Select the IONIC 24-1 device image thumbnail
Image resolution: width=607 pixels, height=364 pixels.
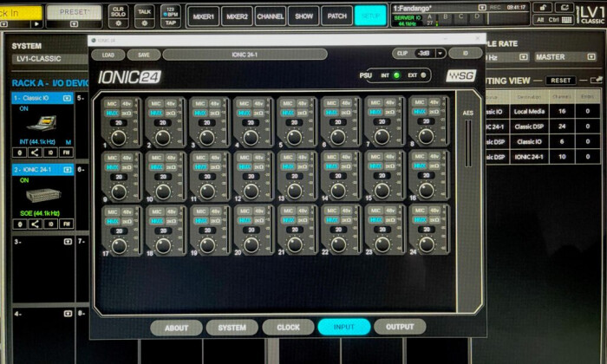pyautogui.click(x=43, y=195)
